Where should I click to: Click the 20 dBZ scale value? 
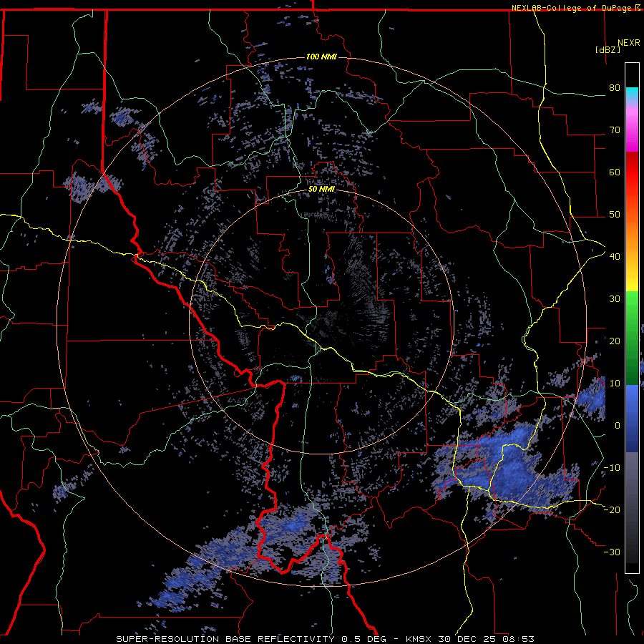click(x=615, y=341)
